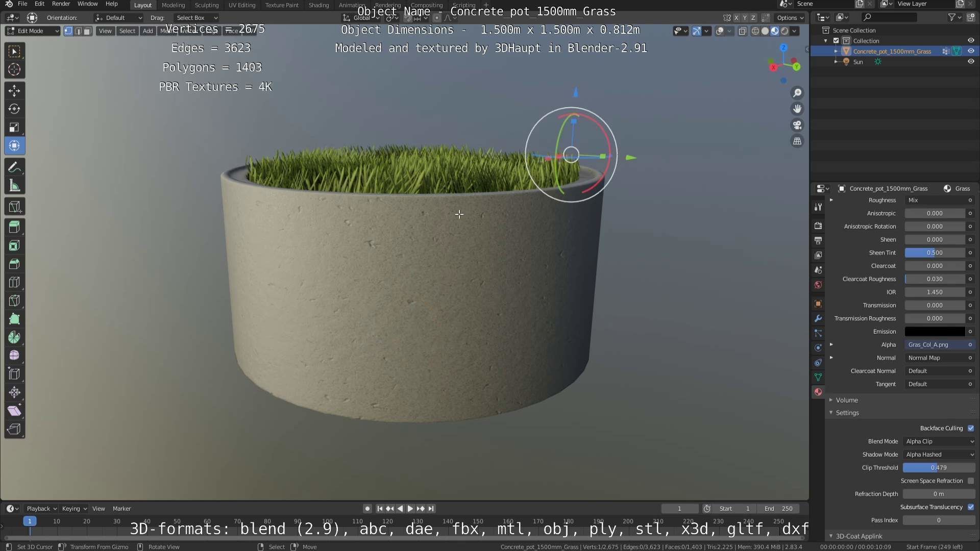980x551 pixels.
Task: Pick the Measure tool
Action: click(14, 186)
